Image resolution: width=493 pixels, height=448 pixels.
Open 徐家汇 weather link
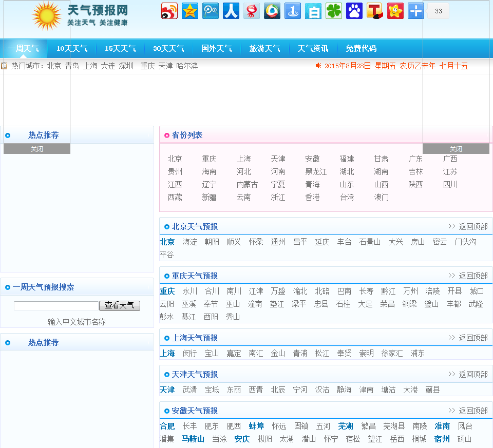[392, 354]
